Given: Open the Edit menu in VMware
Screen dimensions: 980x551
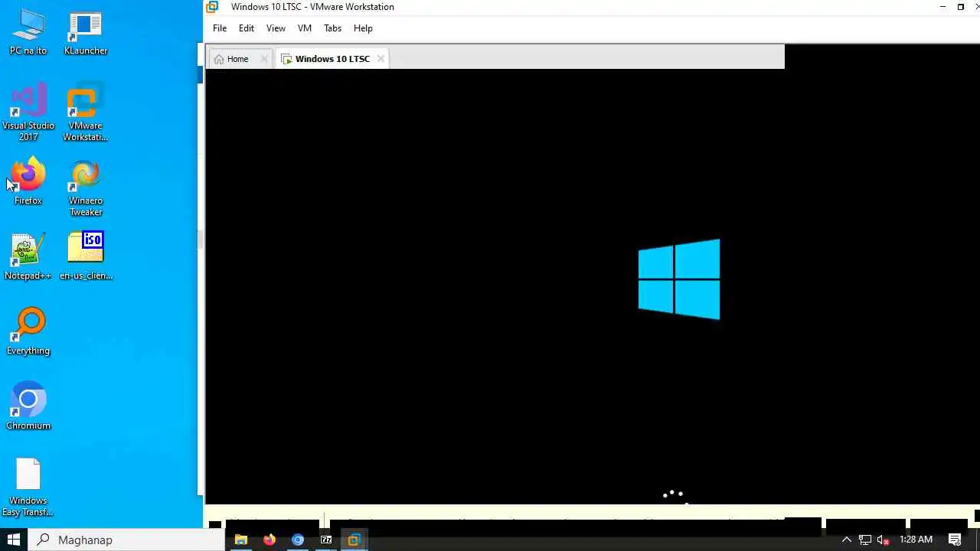Looking at the screenshot, I should coord(247,28).
